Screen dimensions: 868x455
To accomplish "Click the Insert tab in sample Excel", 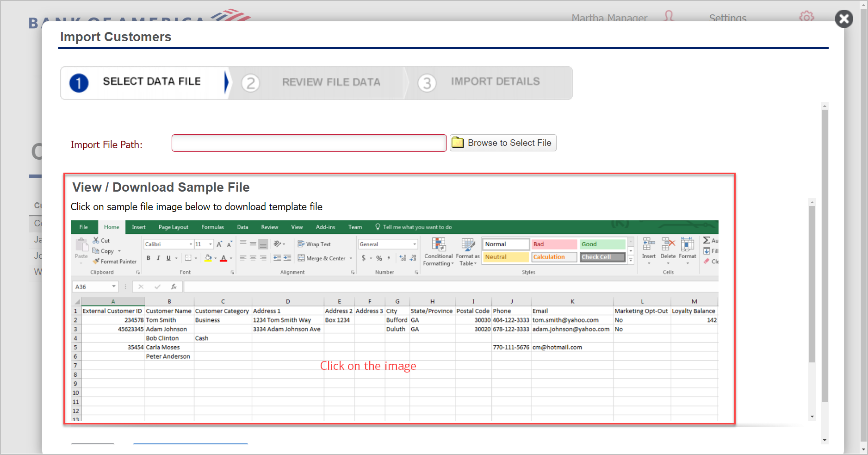I will (x=139, y=227).
